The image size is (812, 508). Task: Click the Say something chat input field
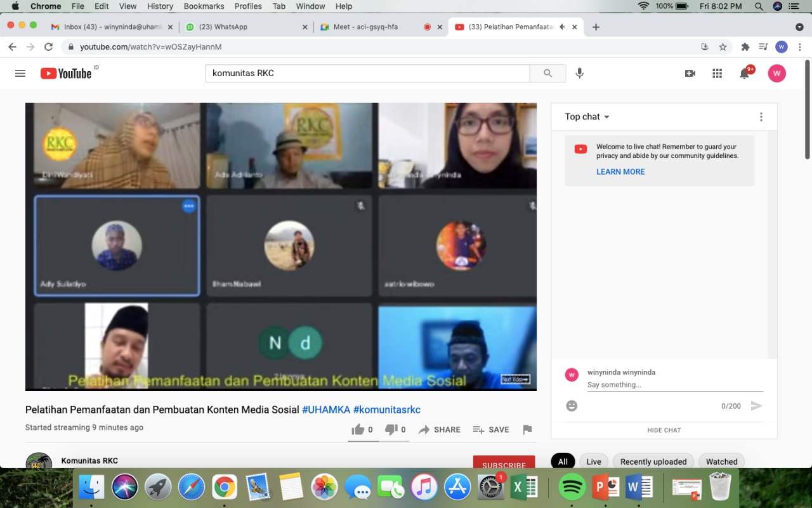click(x=675, y=385)
